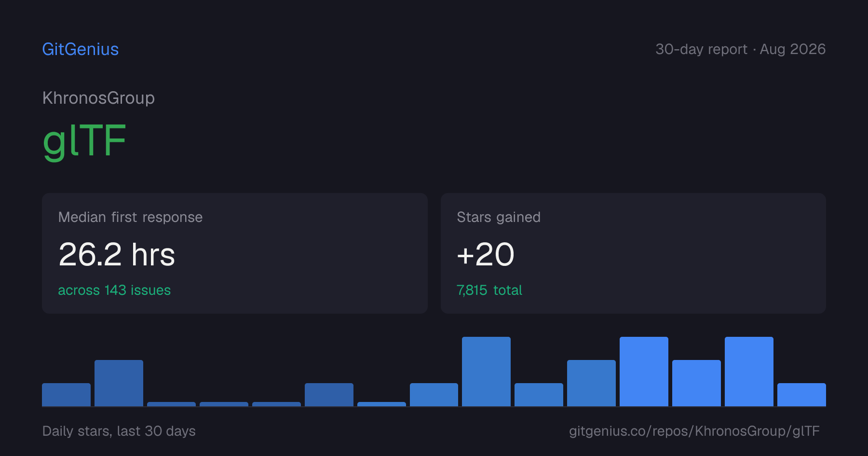Select the second bar in the stars chart
Image resolution: width=868 pixels, height=456 pixels.
119,383
